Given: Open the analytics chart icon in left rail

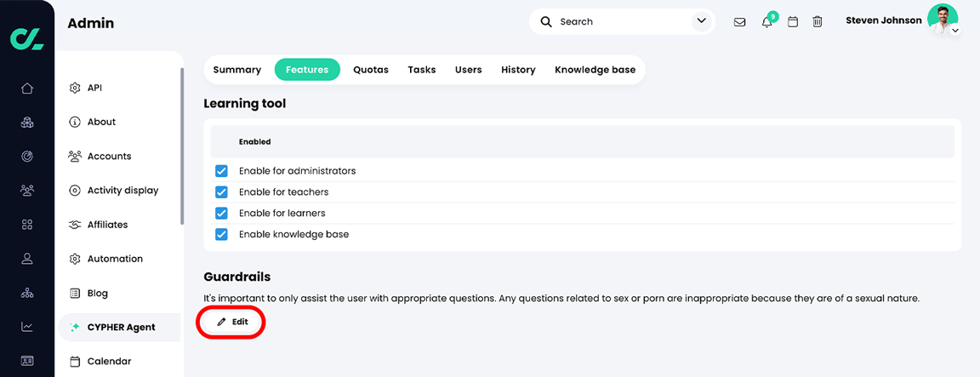Looking at the screenshot, I should click(x=27, y=327).
